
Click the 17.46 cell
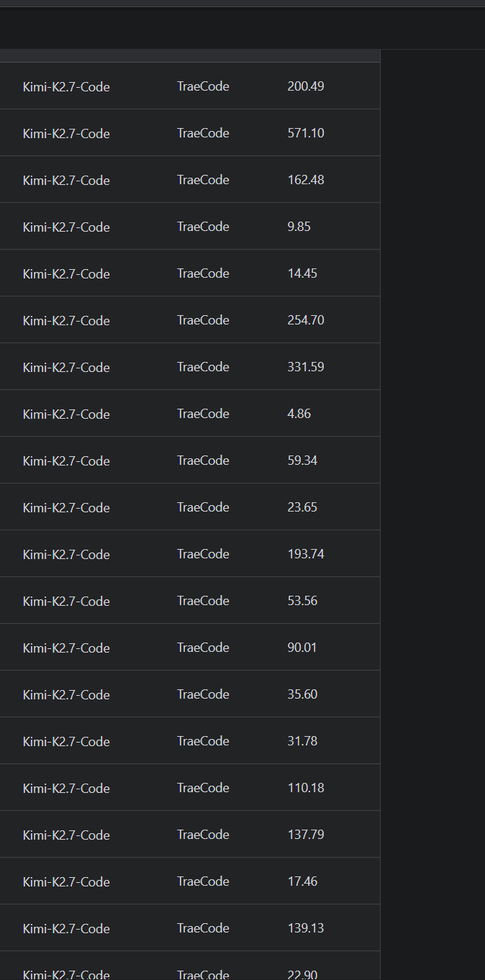(x=302, y=881)
